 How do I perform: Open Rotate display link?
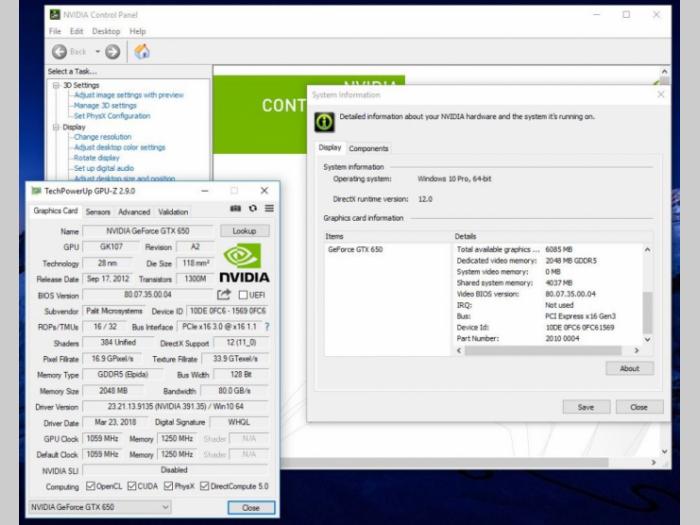tap(96, 158)
